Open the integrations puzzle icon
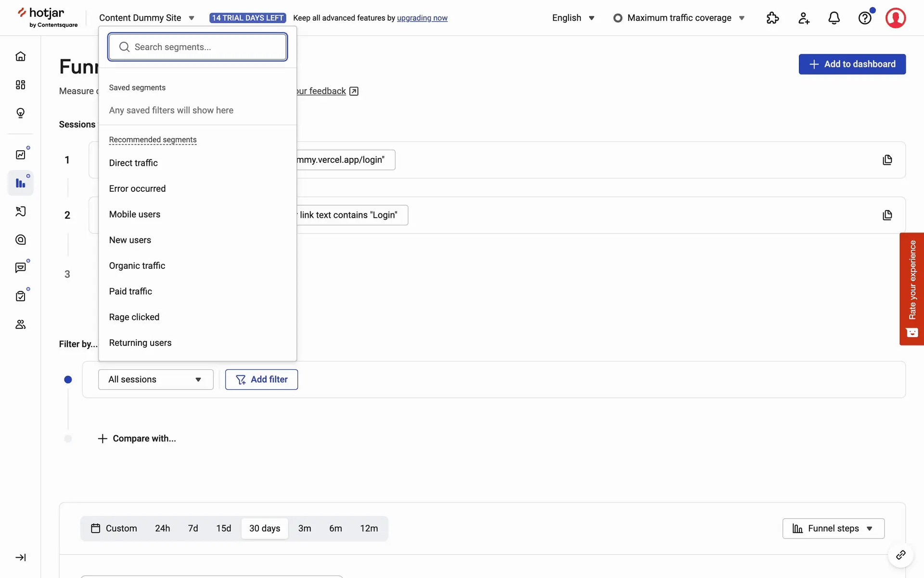 click(x=772, y=18)
